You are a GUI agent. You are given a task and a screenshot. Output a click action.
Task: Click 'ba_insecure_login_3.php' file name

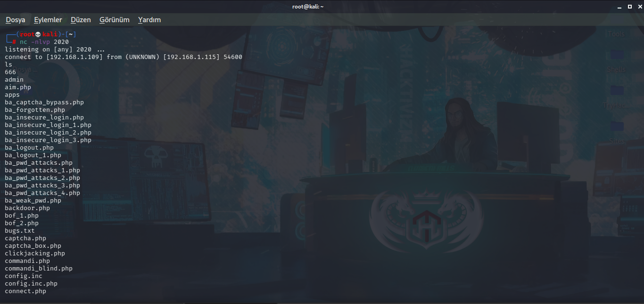click(x=48, y=140)
